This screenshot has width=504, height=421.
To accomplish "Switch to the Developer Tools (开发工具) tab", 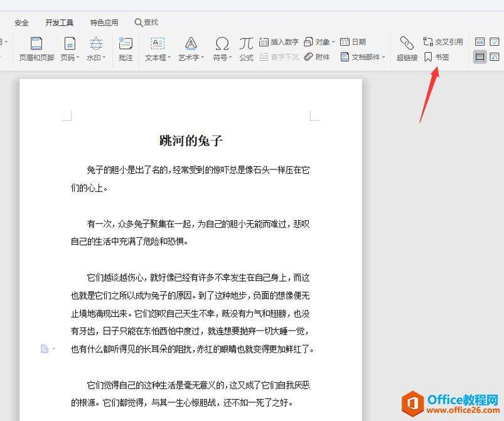I will (59, 23).
